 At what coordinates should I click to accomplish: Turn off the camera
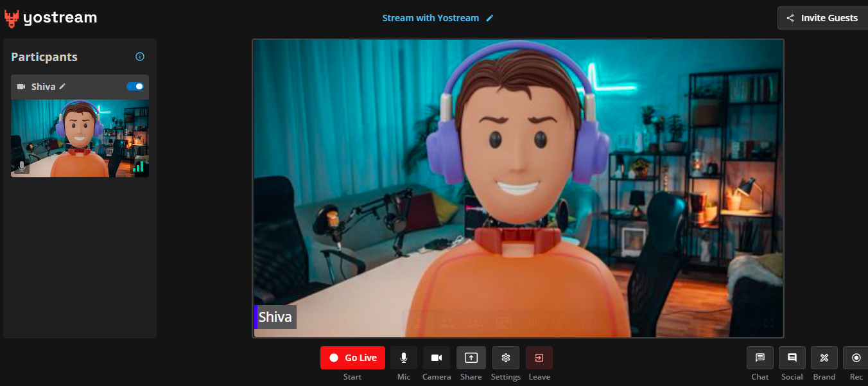coord(437,358)
